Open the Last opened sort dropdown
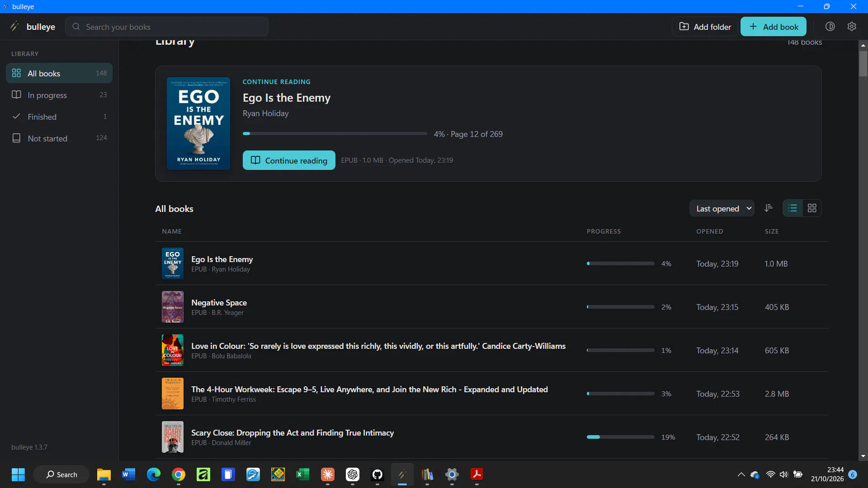 [722, 208]
